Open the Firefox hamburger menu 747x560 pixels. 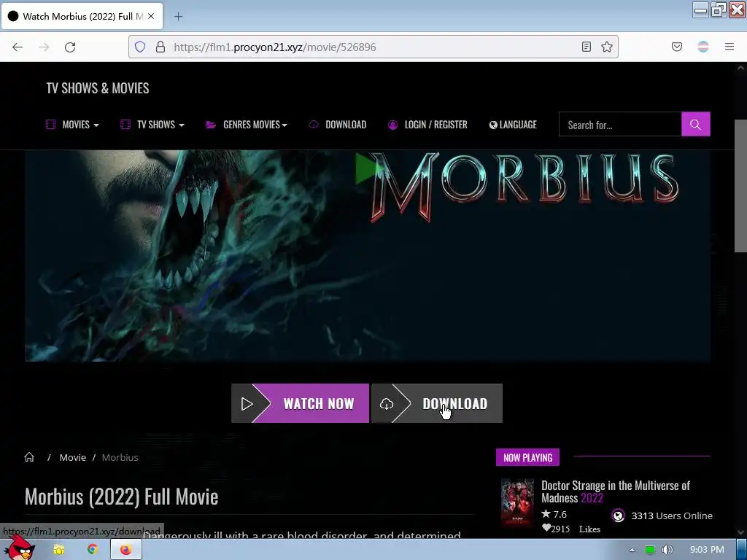(x=729, y=47)
